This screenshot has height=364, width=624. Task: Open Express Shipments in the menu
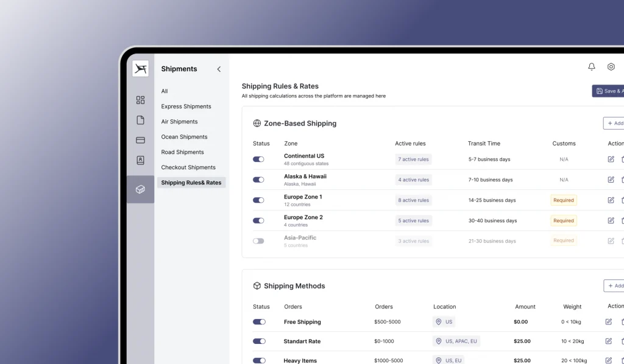coord(186,107)
